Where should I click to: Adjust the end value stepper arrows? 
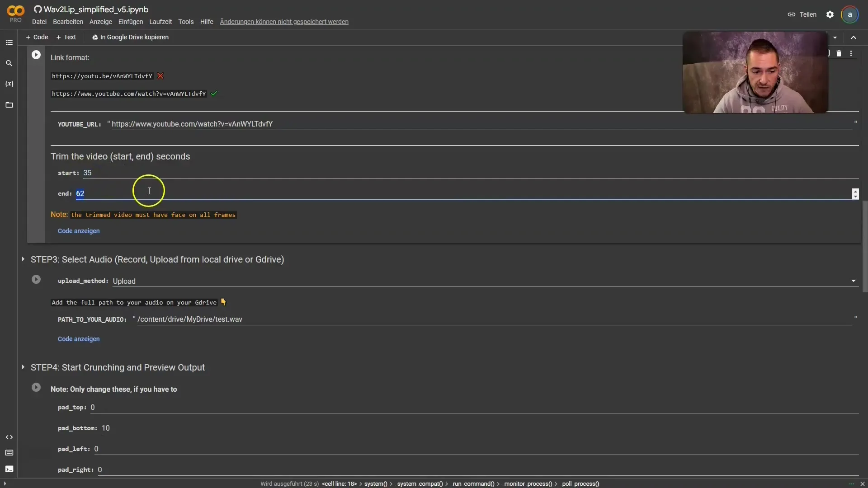pyautogui.click(x=855, y=194)
